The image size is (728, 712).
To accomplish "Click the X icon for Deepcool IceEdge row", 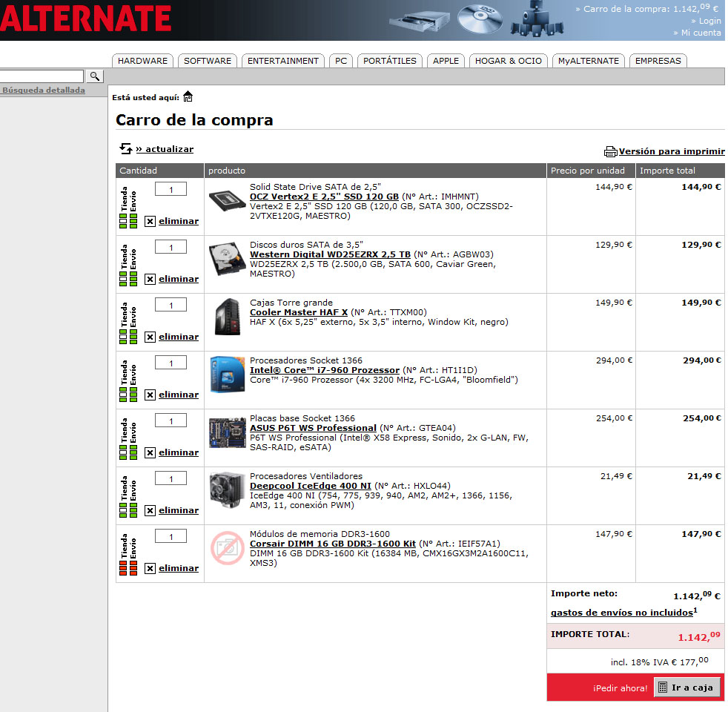I will pyautogui.click(x=150, y=510).
